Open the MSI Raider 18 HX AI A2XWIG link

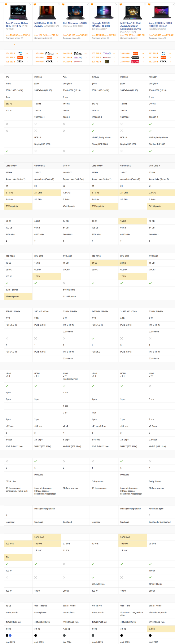tap(45, 25)
